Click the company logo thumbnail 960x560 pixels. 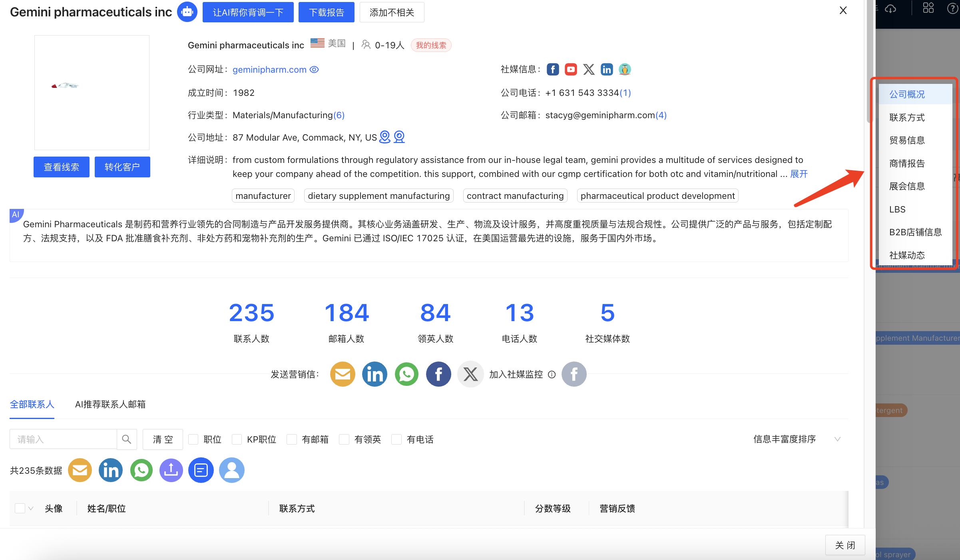[x=92, y=93]
